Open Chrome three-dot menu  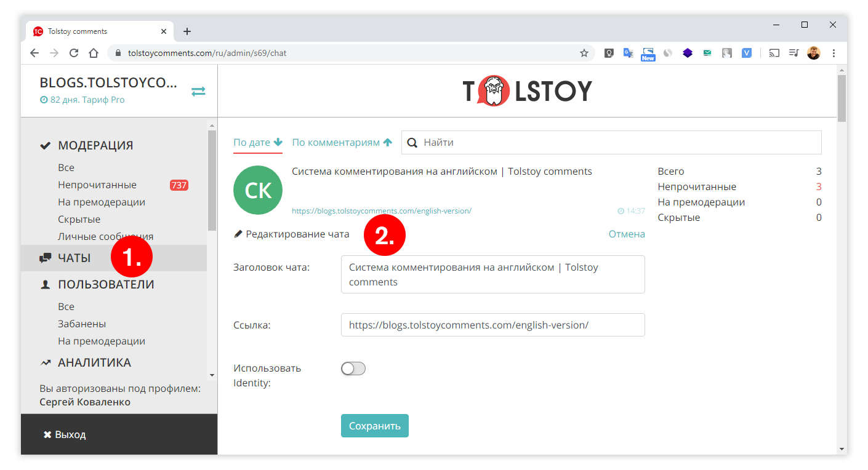click(x=834, y=53)
